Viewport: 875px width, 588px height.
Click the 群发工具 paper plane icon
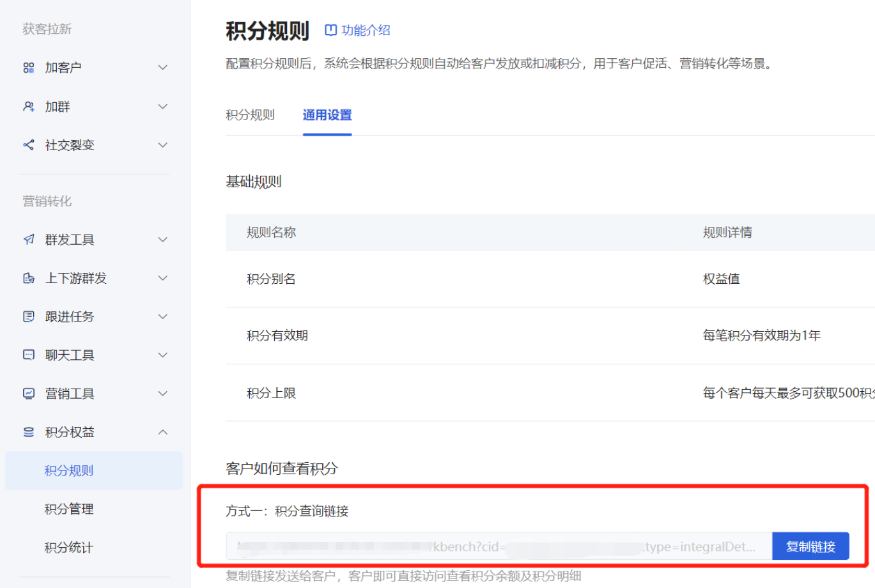click(x=29, y=240)
